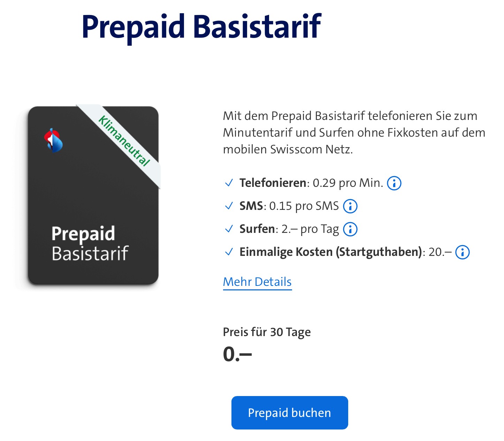Click the Telefonieren feature label
This screenshot has height=441, width=504.
273,183
